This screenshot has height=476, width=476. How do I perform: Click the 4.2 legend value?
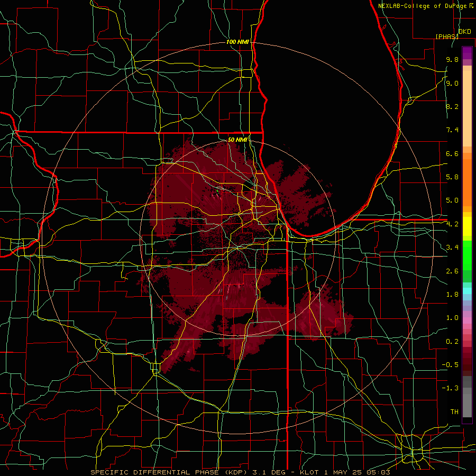(x=452, y=224)
